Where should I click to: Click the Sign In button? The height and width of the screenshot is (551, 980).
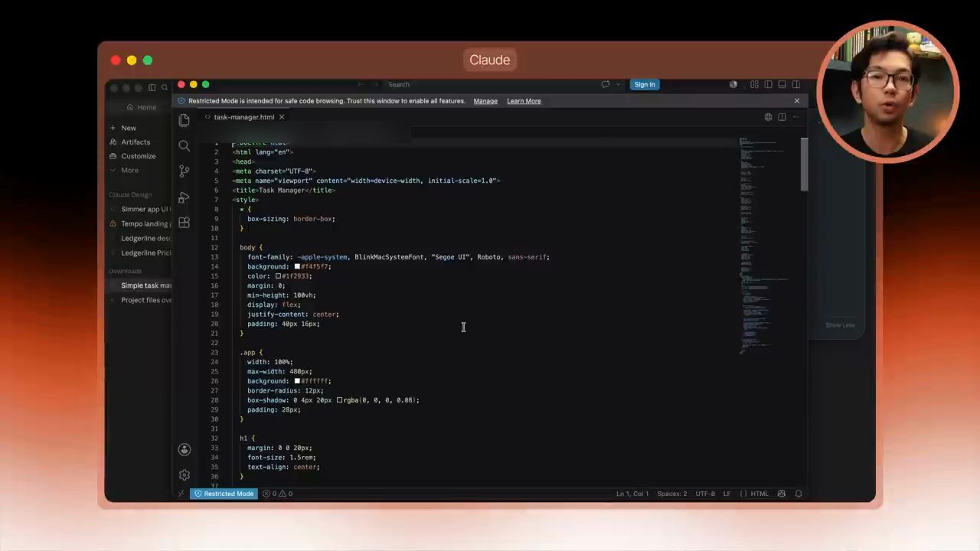pos(645,84)
